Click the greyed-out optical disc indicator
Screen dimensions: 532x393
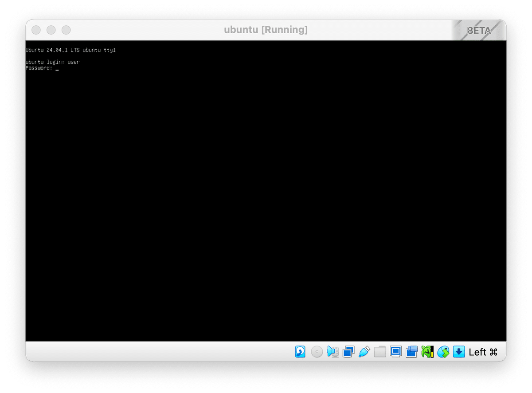[317, 352]
